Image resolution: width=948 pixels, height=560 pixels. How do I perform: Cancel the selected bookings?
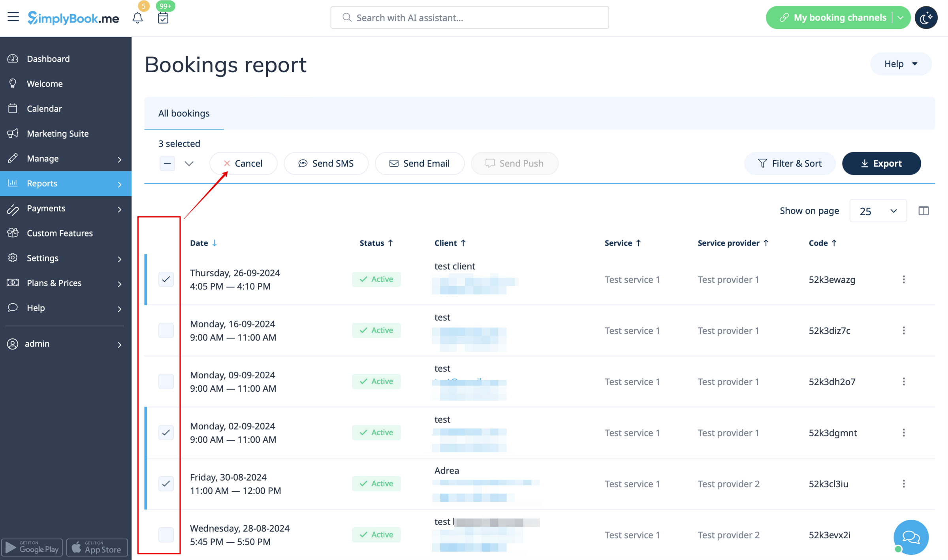pyautogui.click(x=243, y=163)
